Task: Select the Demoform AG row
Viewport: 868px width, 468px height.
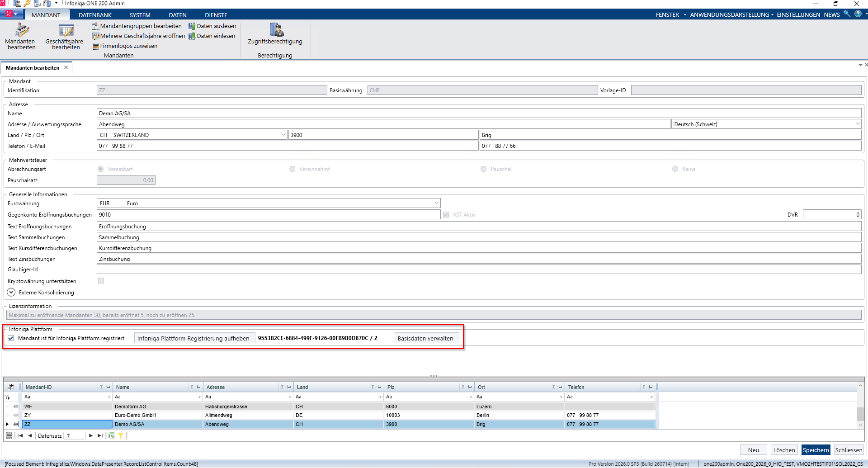Action: pyautogui.click(x=339, y=407)
